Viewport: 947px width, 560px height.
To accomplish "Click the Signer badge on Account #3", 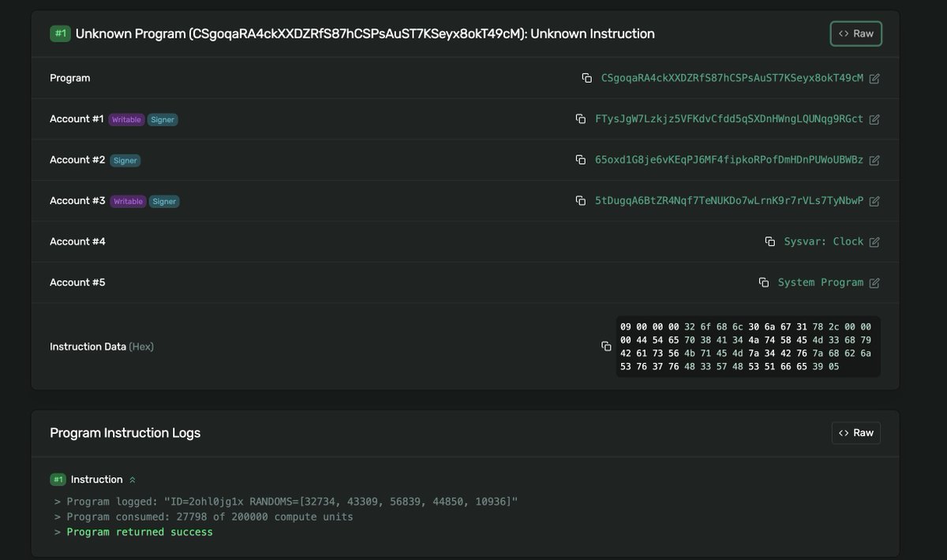I will [x=164, y=202].
